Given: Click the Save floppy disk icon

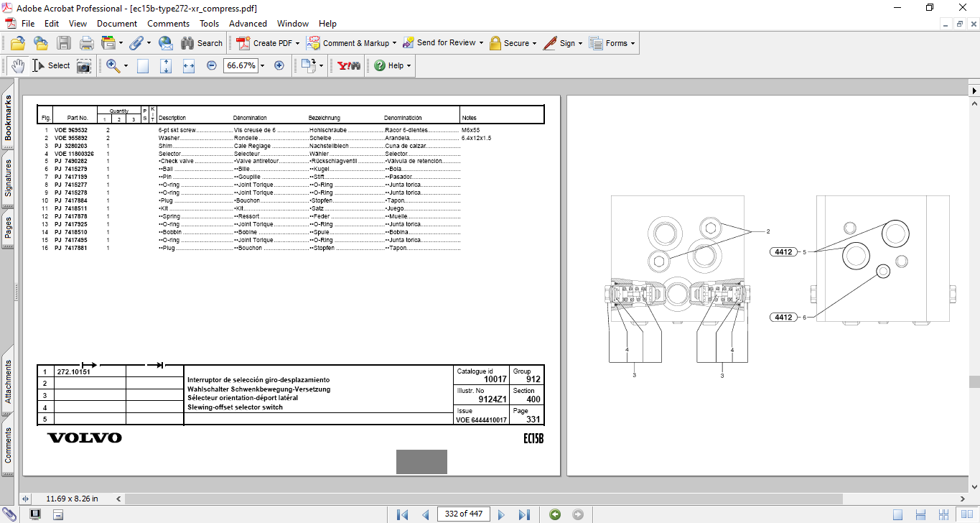Looking at the screenshot, I should (x=64, y=43).
